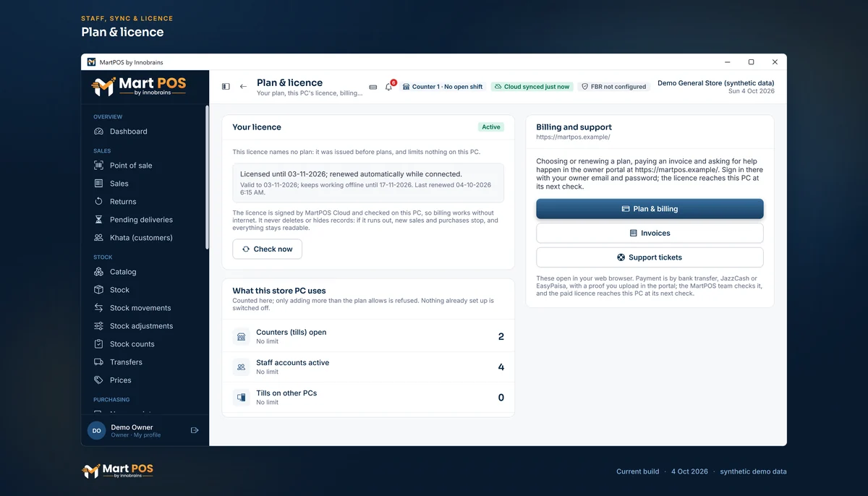
Task: Click the PURCHASING section label in sidebar
Action: pos(111,400)
